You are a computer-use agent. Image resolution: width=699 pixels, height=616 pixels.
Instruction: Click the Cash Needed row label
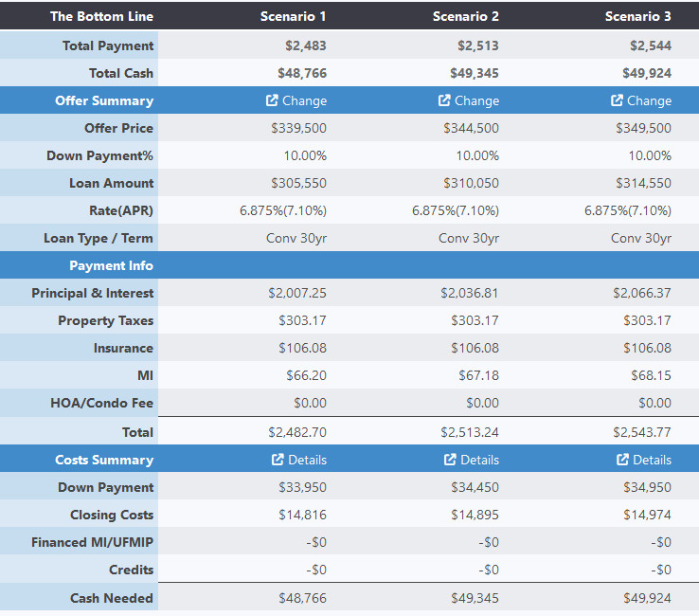(112, 598)
